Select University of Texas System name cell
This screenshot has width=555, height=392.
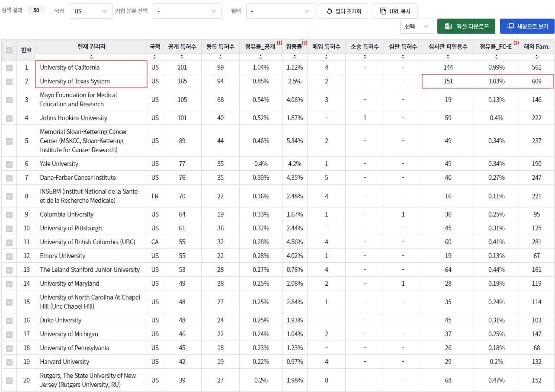tap(91, 81)
